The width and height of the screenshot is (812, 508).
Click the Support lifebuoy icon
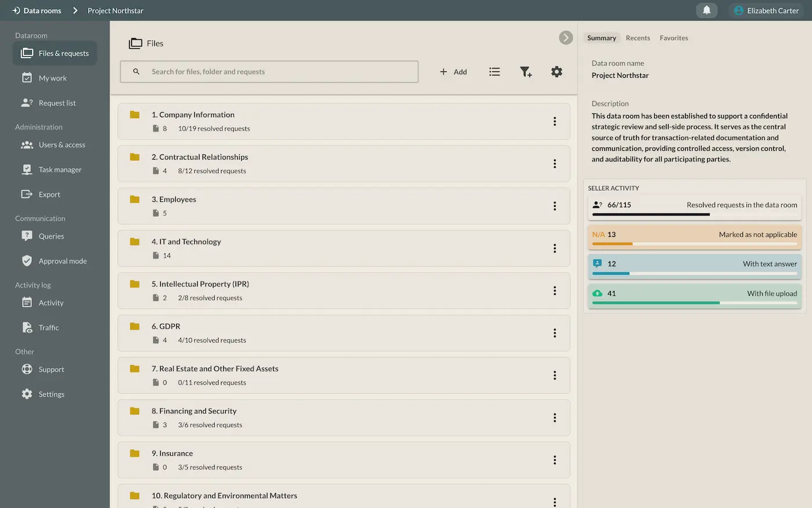27,369
